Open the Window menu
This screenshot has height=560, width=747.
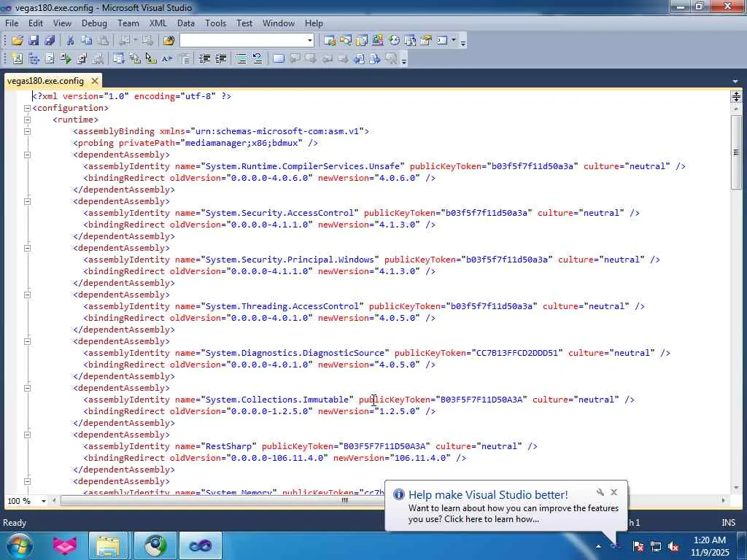pyautogui.click(x=279, y=23)
